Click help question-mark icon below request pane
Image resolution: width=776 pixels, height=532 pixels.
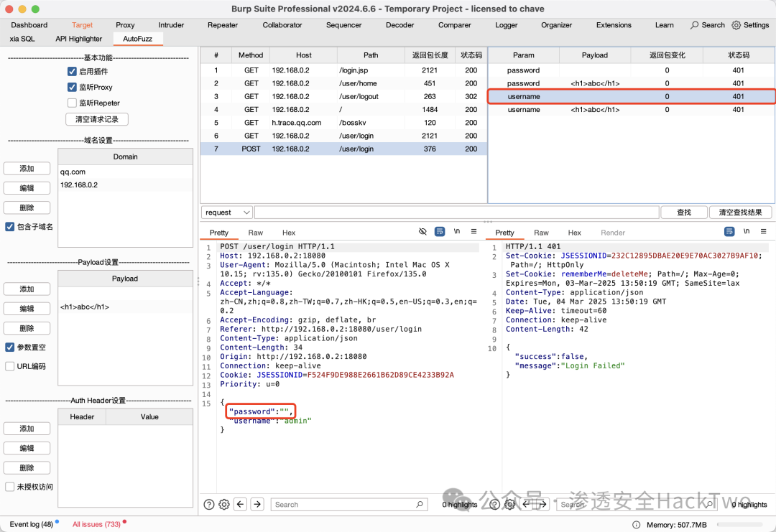209,504
